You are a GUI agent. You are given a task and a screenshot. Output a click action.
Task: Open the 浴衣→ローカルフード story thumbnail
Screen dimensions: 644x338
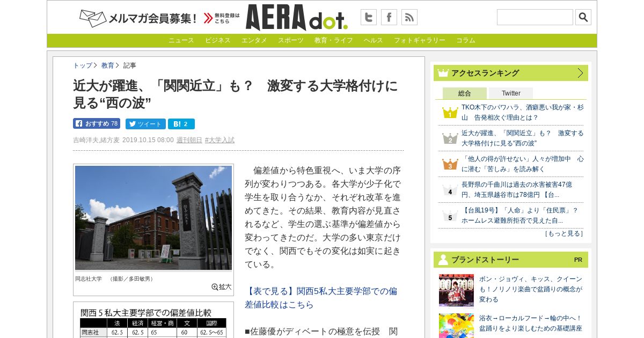pos(456,326)
